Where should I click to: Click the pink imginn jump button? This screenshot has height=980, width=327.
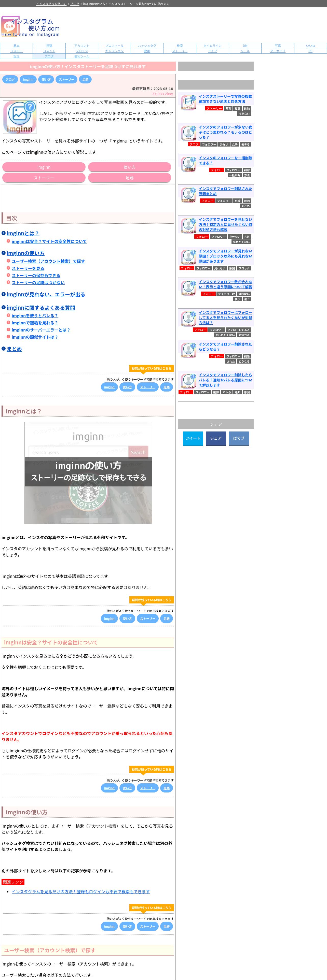44,167
